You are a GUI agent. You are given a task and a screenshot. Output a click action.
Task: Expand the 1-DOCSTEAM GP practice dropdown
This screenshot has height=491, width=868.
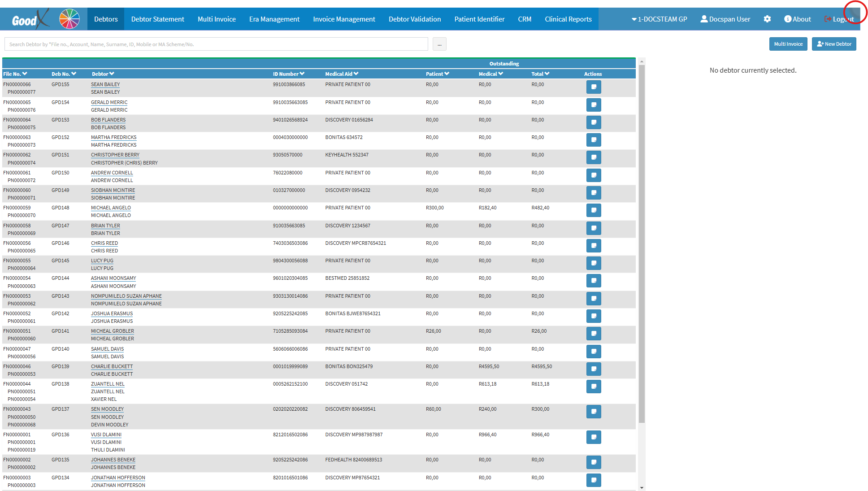click(x=659, y=19)
